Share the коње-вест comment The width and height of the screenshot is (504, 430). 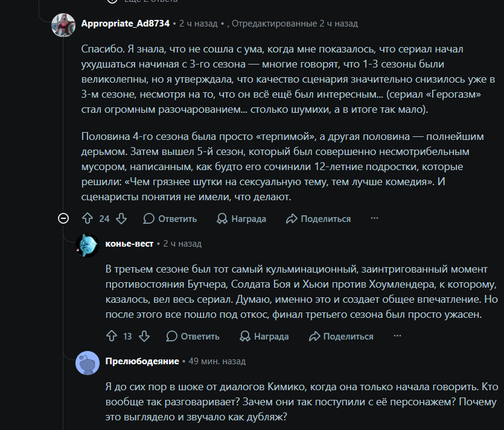point(342,337)
